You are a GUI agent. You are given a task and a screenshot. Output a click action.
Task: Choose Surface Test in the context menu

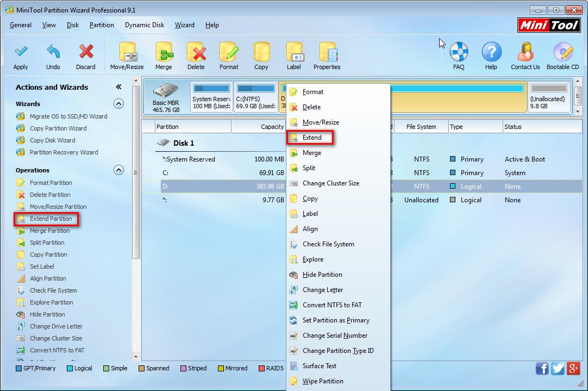339,366
